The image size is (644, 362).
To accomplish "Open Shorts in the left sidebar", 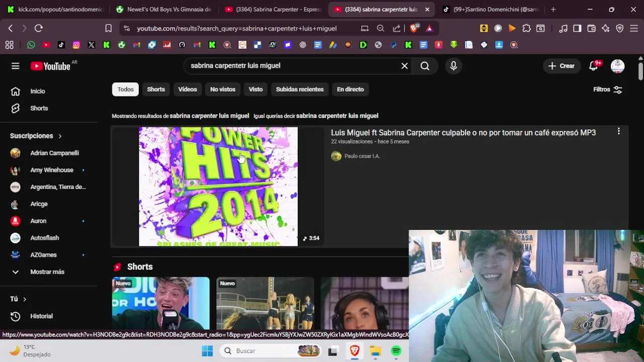I will coord(48,108).
